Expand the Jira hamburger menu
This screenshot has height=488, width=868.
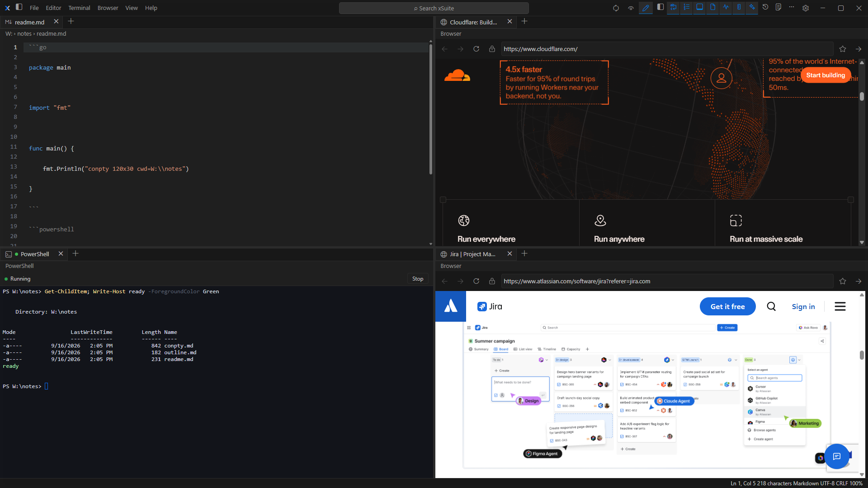840,306
